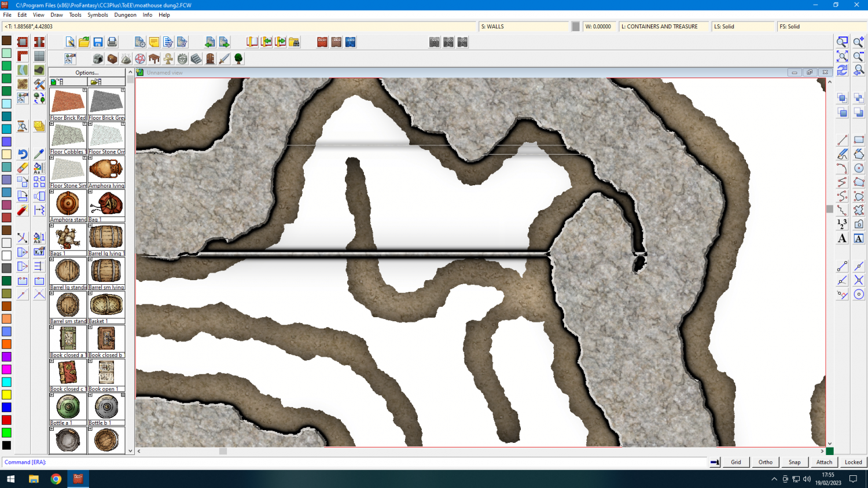This screenshot has height=488, width=868.
Task: Click Zoom Extents icon
Action: [843, 56]
